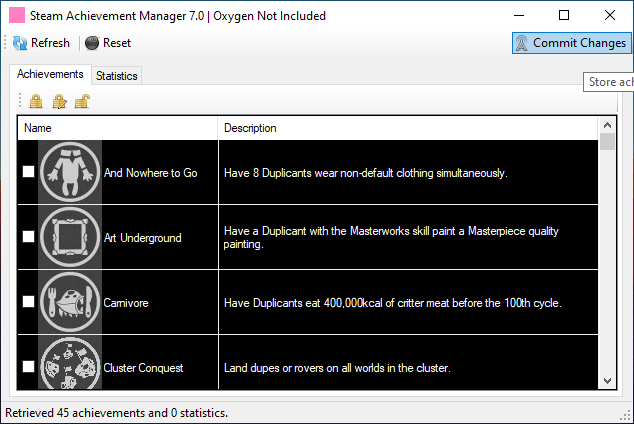Check the Cluster Conquest checkbox
Screen dimensions: 634x424
pyautogui.click(x=28, y=366)
